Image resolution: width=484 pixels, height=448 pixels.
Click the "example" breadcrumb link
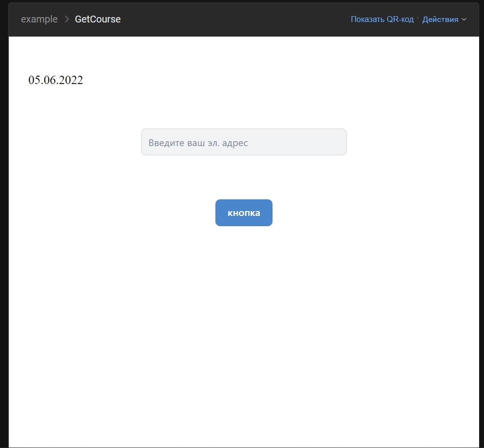[x=39, y=20]
